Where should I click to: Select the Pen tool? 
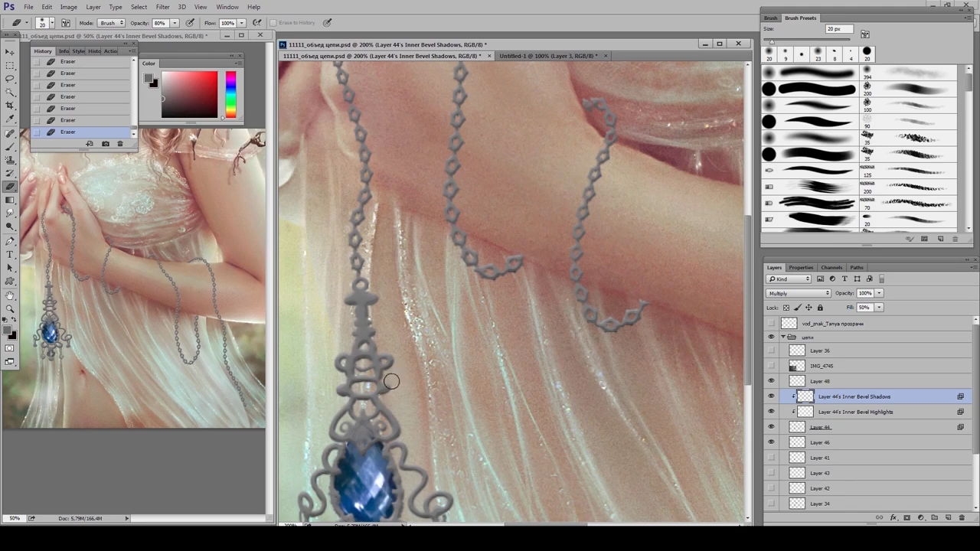[x=10, y=241]
